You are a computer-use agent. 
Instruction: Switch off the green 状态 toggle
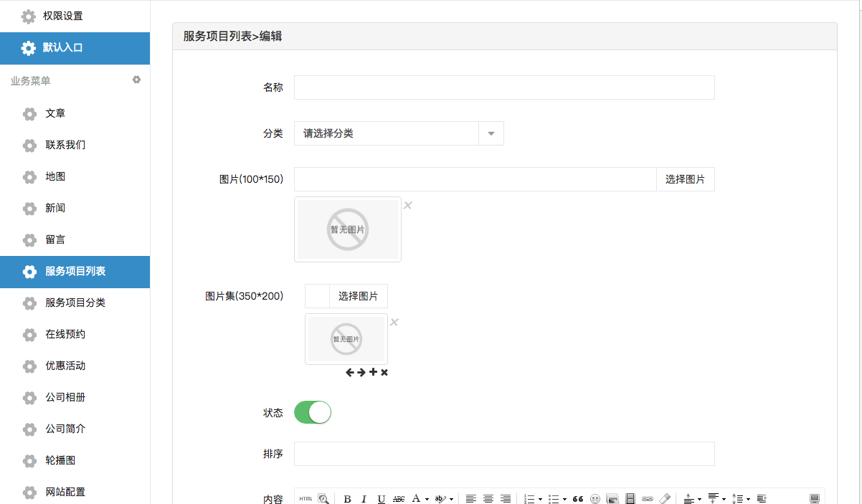pos(313,412)
